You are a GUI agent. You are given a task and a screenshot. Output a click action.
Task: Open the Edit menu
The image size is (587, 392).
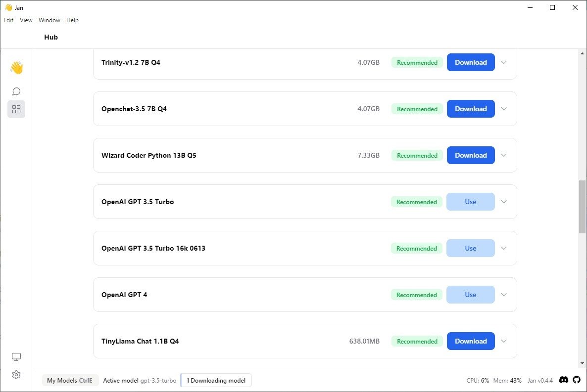pos(8,20)
